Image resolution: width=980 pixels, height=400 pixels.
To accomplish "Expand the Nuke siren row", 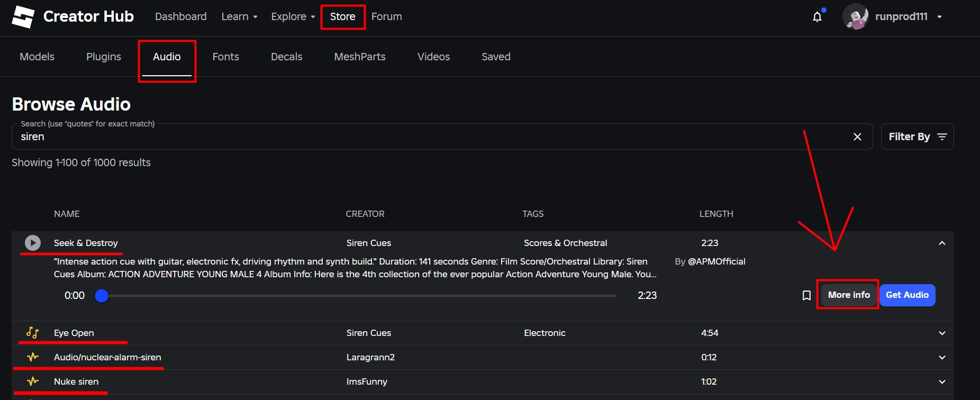I will pos(942,381).
